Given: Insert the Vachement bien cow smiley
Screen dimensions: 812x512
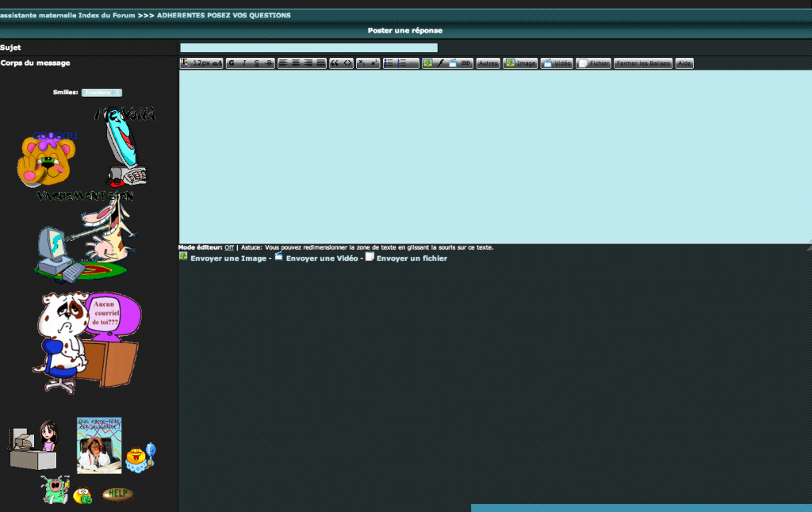Looking at the screenshot, I should coord(86,237).
